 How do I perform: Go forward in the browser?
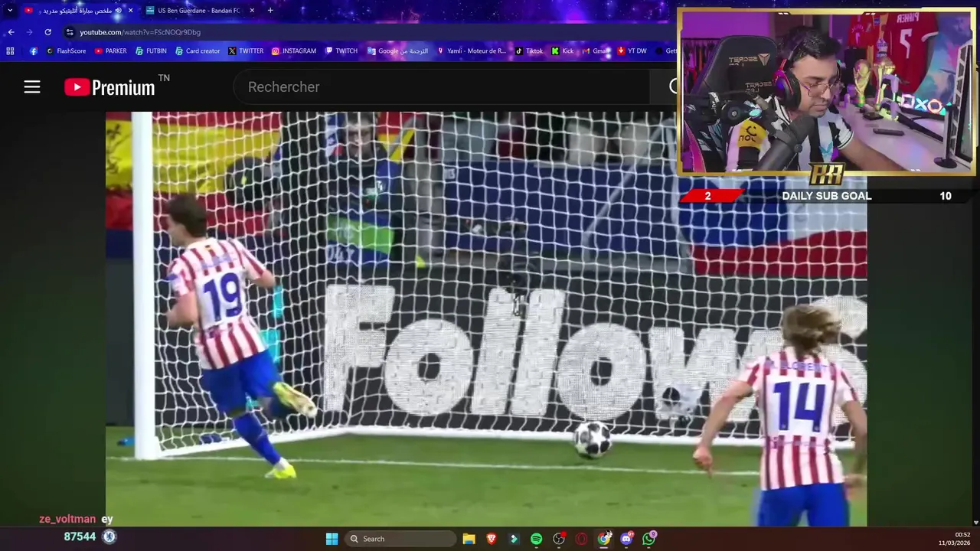pyautogui.click(x=29, y=32)
